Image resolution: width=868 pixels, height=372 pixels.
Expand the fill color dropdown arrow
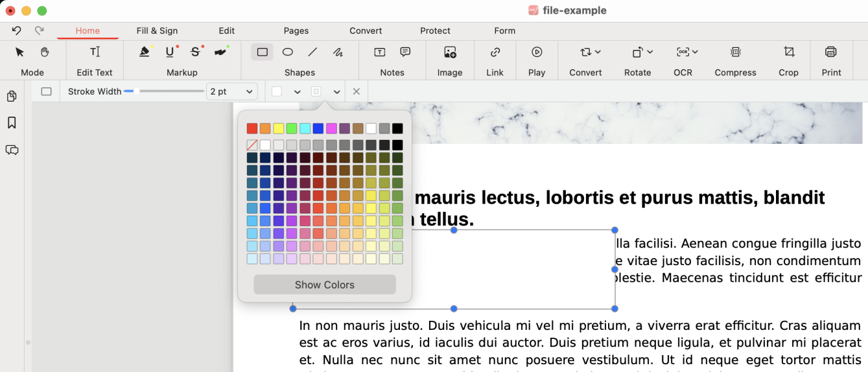click(x=336, y=92)
